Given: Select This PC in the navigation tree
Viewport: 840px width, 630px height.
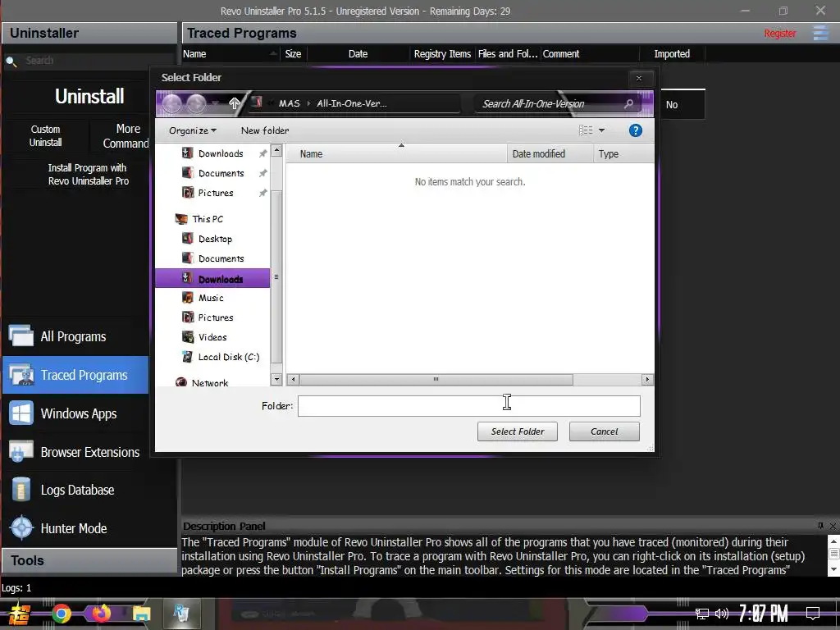Looking at the screenshot, I should (x=208, y=218).
